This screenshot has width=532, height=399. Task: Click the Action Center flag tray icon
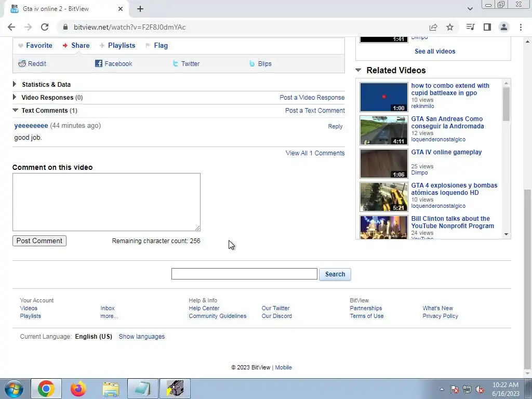[x=455, y=390]
